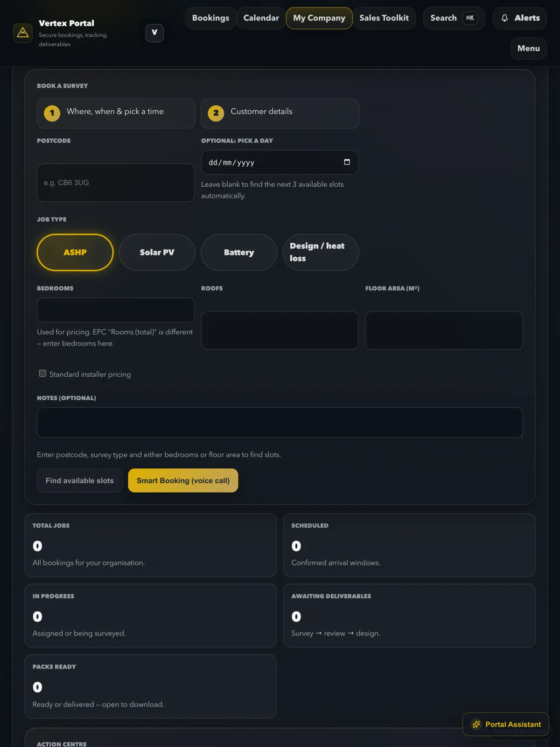Open the Sales Toolkit tab
560x747 pixels.
click(x=384, y=18)
